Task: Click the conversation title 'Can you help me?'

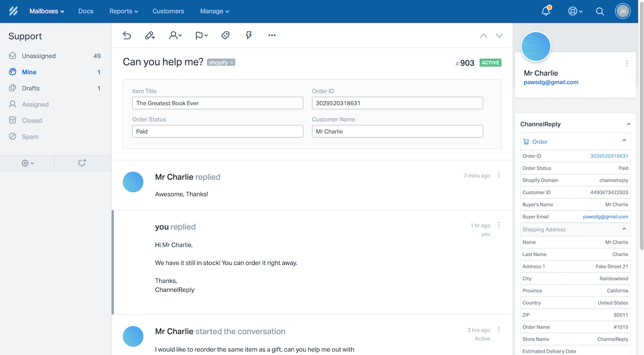Action: [163, 62]
